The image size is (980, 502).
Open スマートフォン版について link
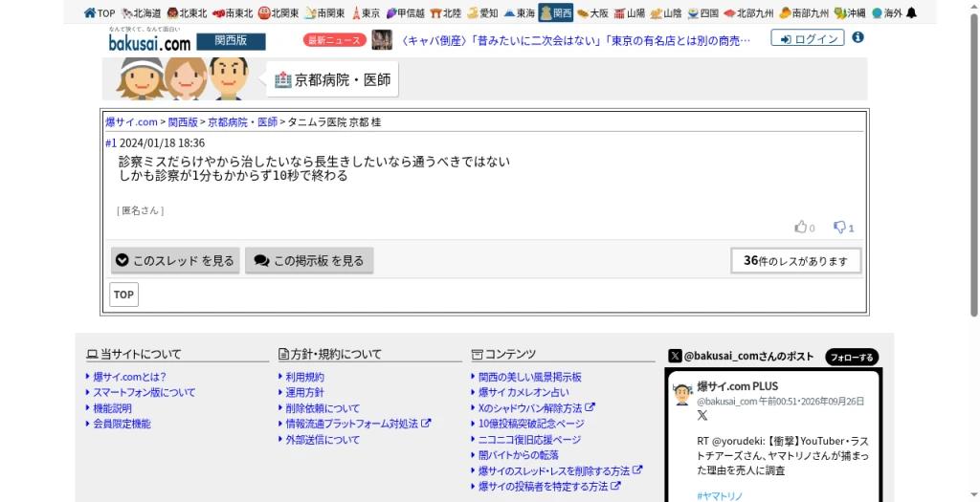145,392
